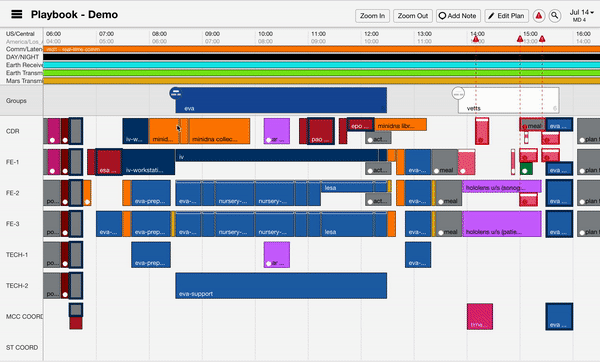Collapse the vetts group with its circle icon
600x362 pixels.
click(x=458, y=93)
